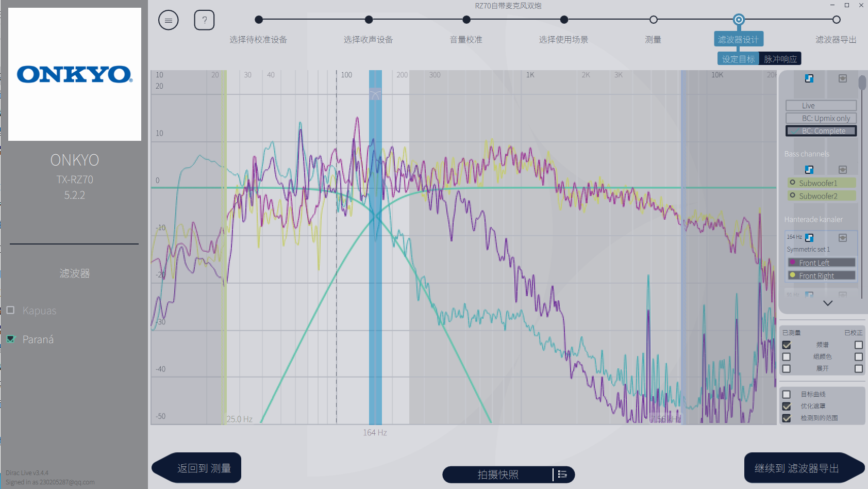Open the snapshot list icon beside 拍摄快照

click(x=562, y=475)
